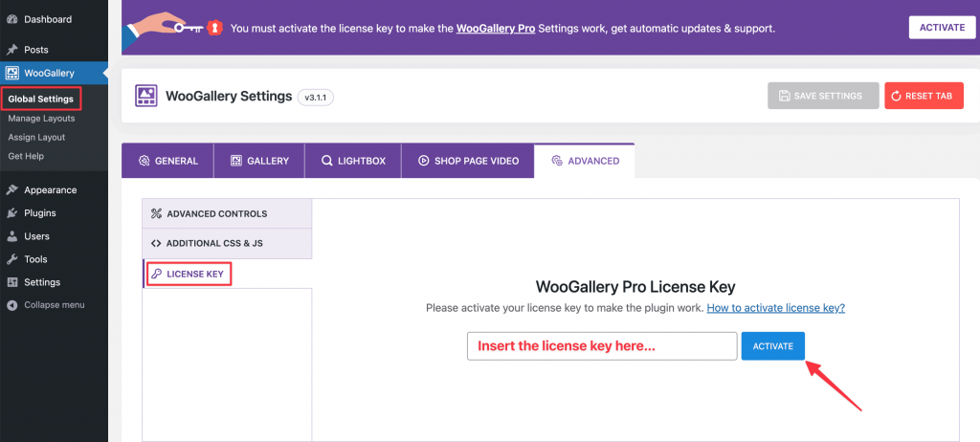Click the floppy disk icon on Save Settings

click(784, 97)
